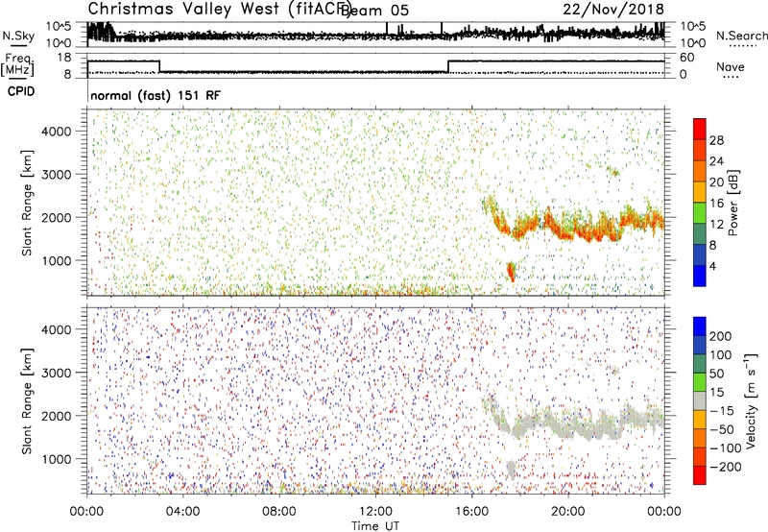Image resolution: width=768 pixels, height=532 pixels.
Task: Pick the grey segment of Velocity colorbar
Action: click(700, 400)
